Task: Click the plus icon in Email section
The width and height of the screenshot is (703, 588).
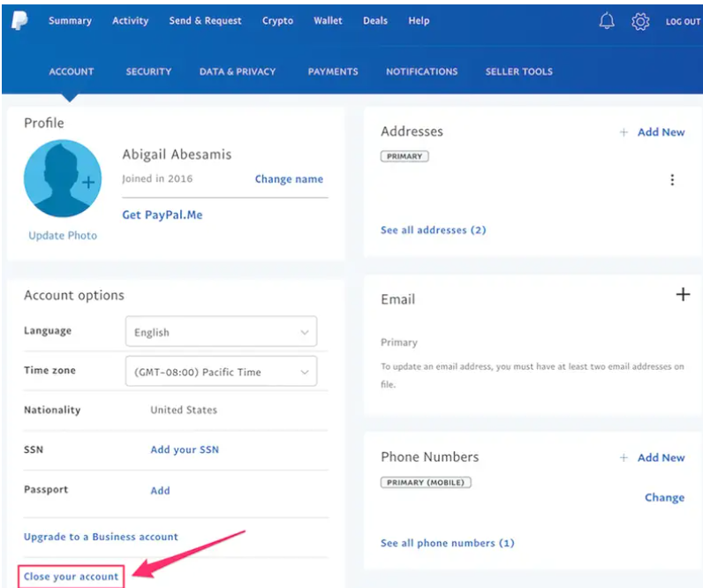Action: (683, 295)
